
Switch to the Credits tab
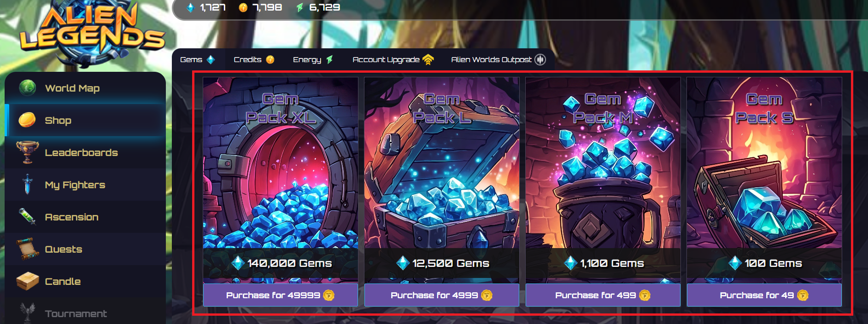254,59
